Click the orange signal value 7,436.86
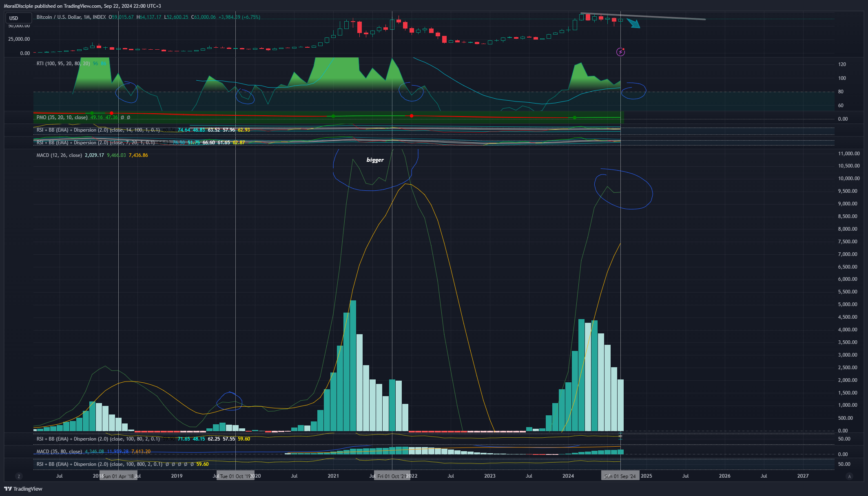Screen dimensions: 868x496 138,155
